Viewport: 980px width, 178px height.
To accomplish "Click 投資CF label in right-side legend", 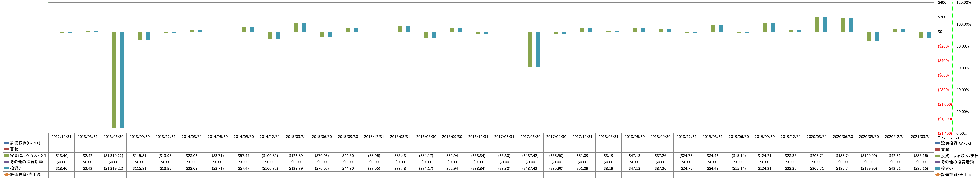I will click(x=947, y=168).
